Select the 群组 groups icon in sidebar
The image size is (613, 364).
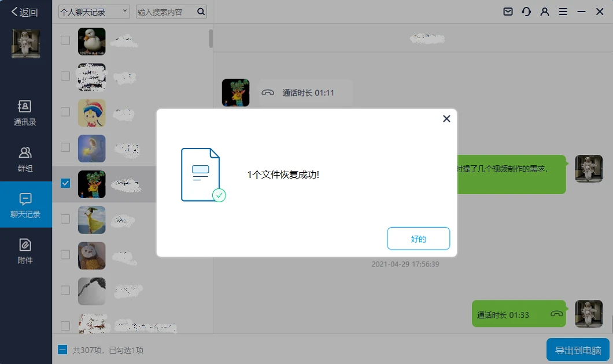(25, 157)
